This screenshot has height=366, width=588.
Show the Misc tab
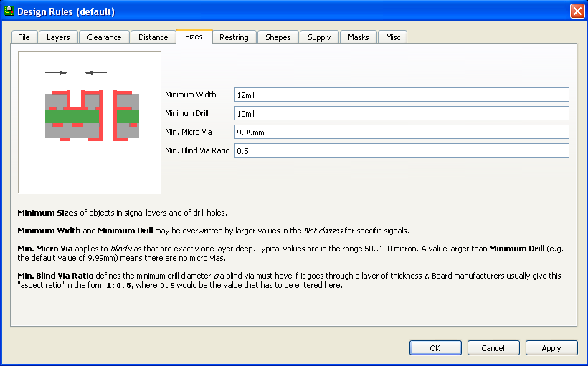click(x=393, y=37)
